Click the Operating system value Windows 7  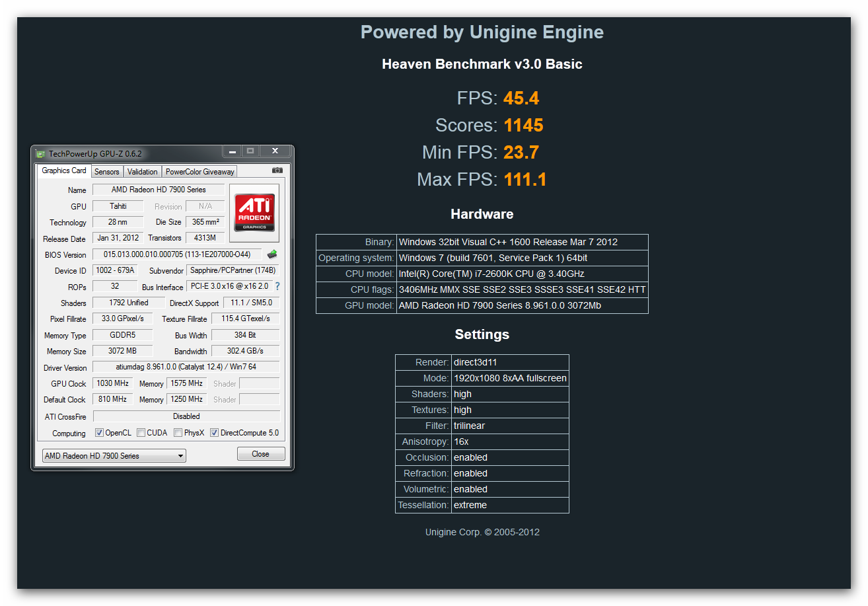click(523, 258)
